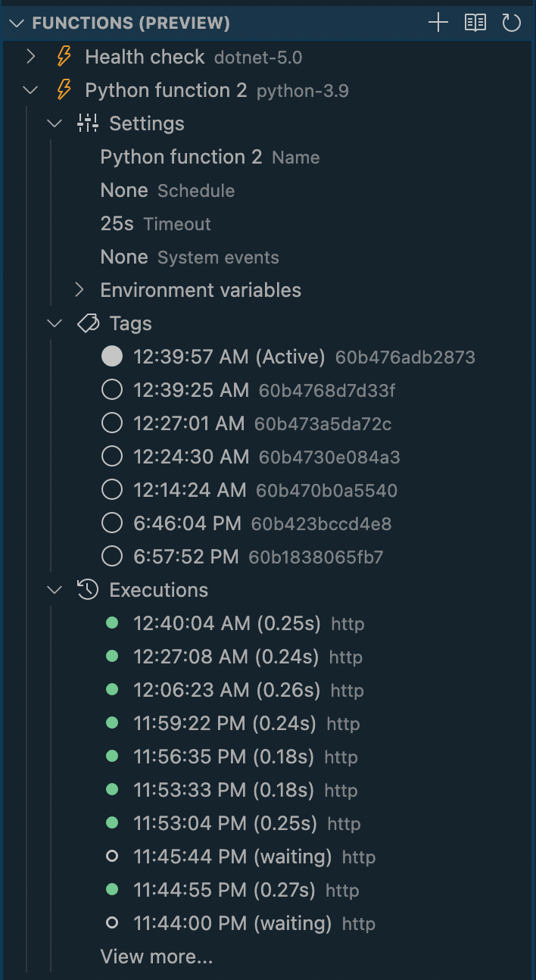This screenshot has width=536, height=980.
Task: Expand Environment variables
Action: click(x=79, y=290)
